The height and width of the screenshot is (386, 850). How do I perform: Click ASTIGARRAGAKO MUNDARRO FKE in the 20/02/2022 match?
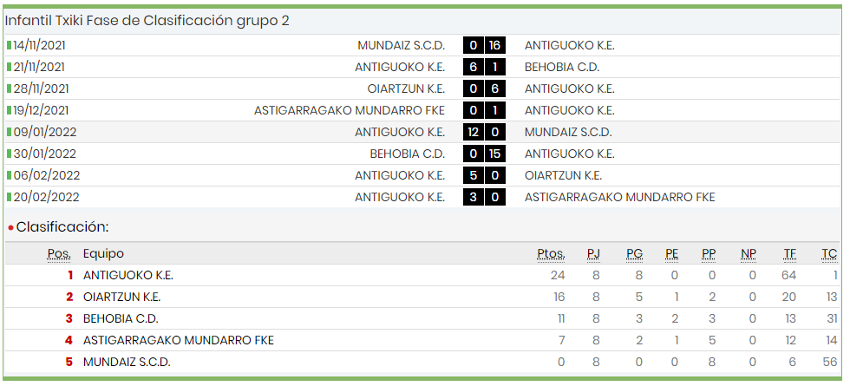click(x=620, y=197)
